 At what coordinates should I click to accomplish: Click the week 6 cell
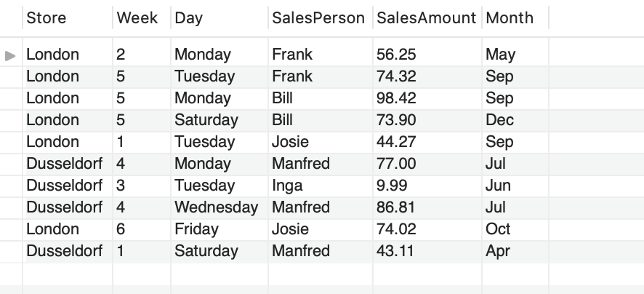142,229
